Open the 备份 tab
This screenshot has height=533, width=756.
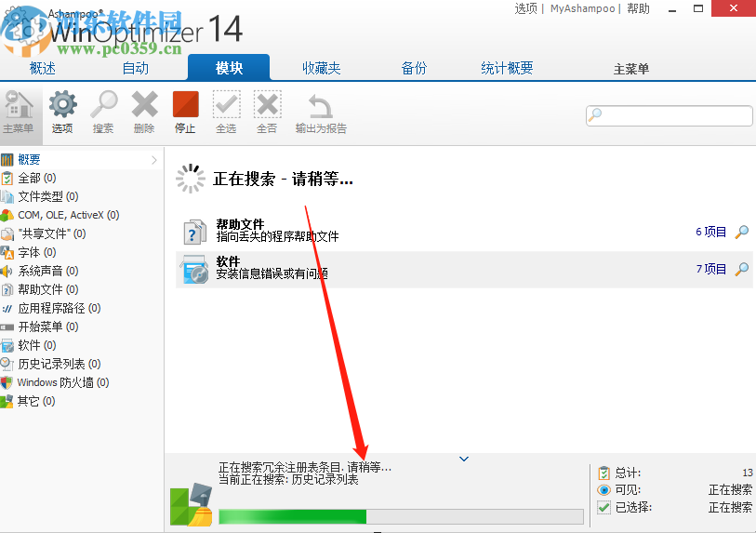click(x=414, y=68)
